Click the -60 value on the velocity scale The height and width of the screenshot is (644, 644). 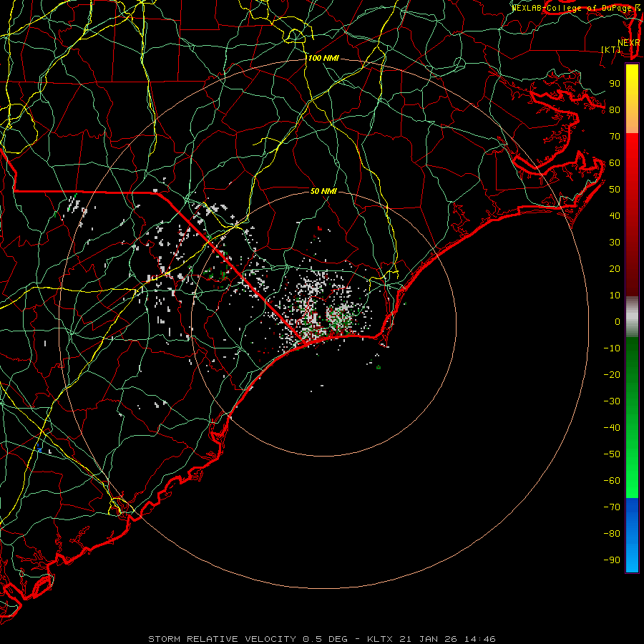612,481
